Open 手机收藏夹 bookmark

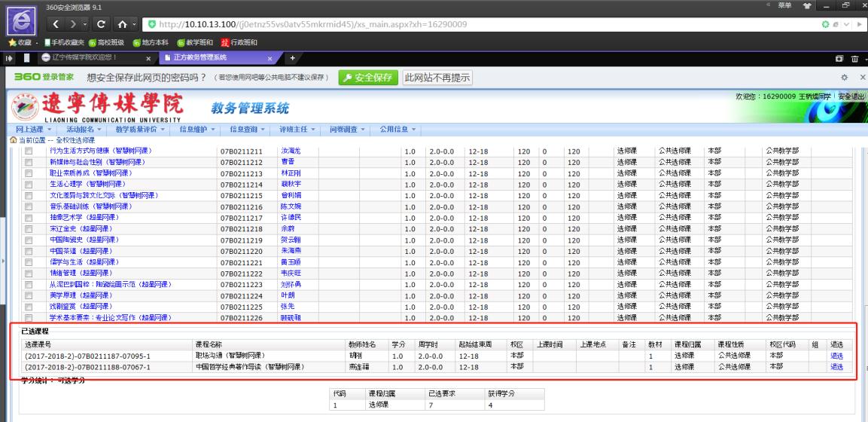[64, 43]
